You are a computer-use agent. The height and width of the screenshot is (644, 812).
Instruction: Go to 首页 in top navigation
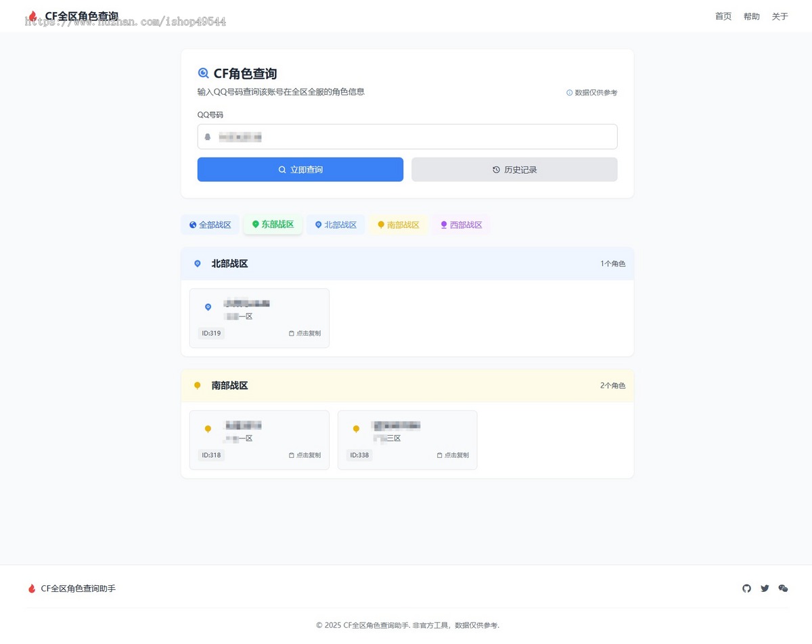[x=723, y=16]
